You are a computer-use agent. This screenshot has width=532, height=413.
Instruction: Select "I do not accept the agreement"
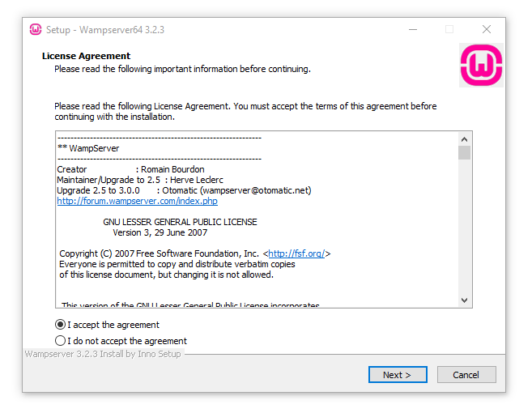[x=121, y=341]
